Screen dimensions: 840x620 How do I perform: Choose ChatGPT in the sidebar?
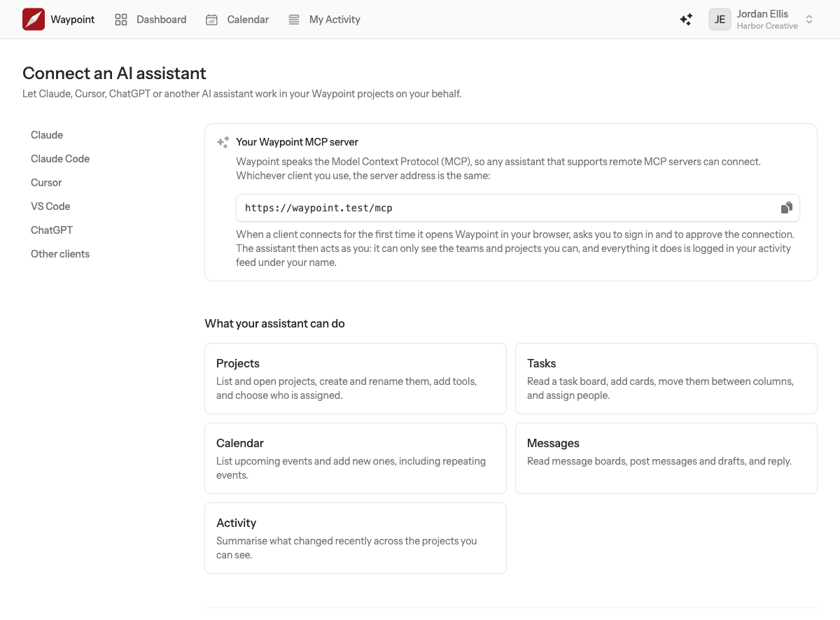[x=52, y=230]
